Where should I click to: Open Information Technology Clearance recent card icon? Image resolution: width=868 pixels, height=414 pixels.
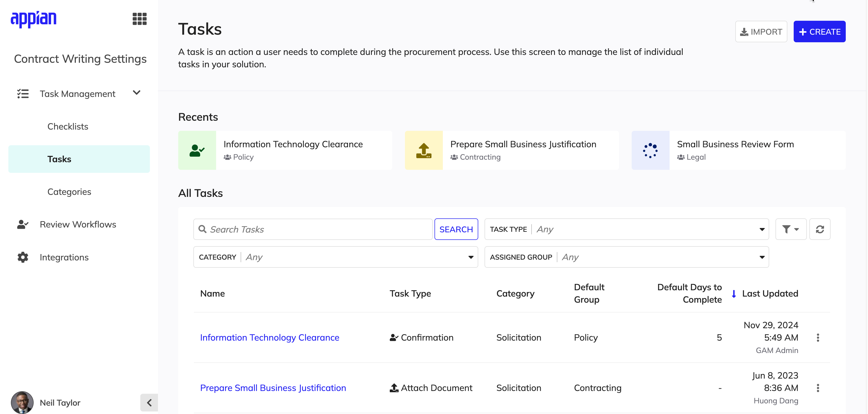click(x=197, y=151)
